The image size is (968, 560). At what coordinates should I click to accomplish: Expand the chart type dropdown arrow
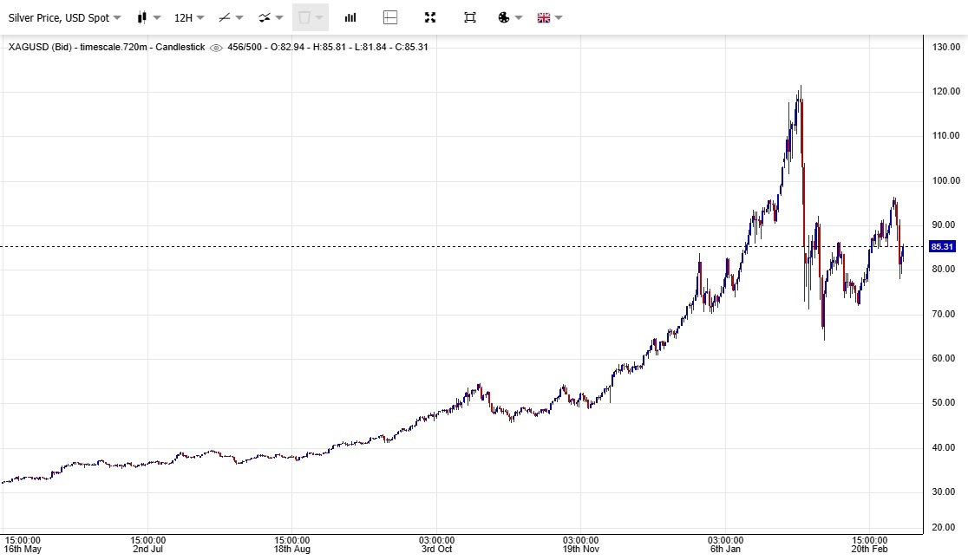(x=157, y=18)
